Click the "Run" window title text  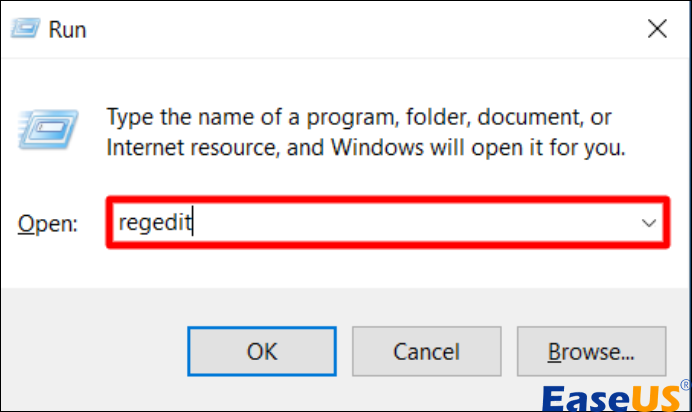69,30
